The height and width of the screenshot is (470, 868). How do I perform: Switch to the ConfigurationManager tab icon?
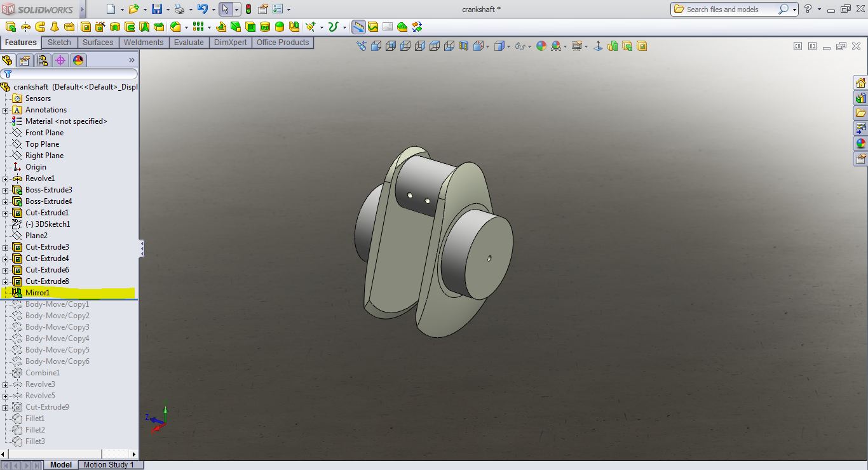42,60
